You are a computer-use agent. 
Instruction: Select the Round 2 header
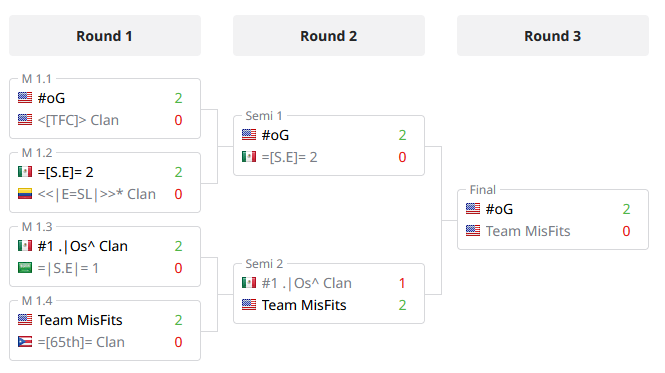(329, 36)
